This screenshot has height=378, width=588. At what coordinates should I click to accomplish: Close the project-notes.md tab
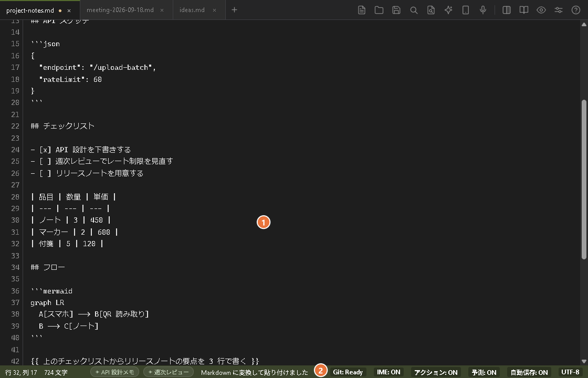(69, 10)
